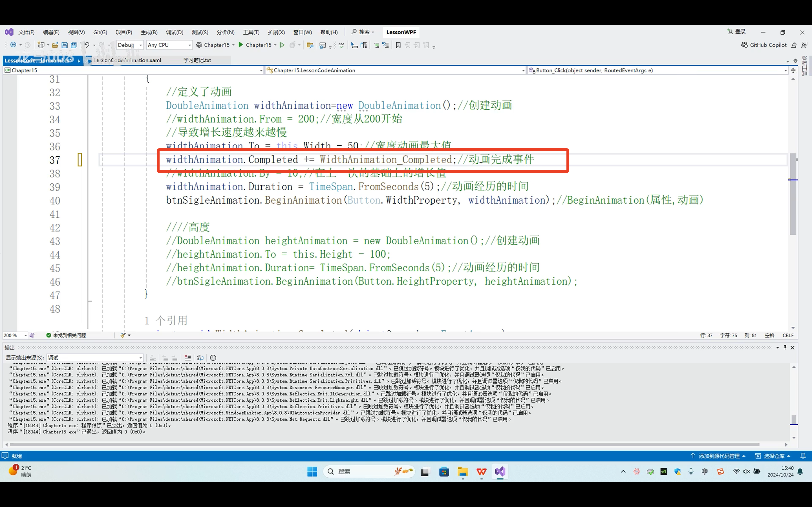The height and width of the screenshot is (507, 812).
Task: Switch to the 学习笔记.txt tab
Action: pyautogui.click(x=197, y=60)
